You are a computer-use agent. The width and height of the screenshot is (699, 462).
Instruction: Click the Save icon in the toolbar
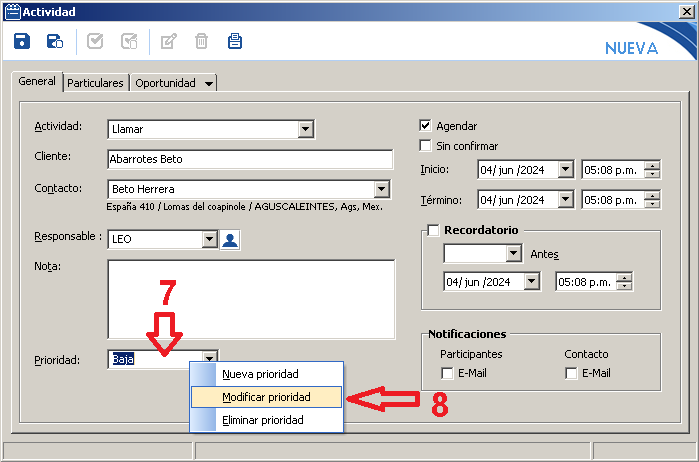coord(22,41)
